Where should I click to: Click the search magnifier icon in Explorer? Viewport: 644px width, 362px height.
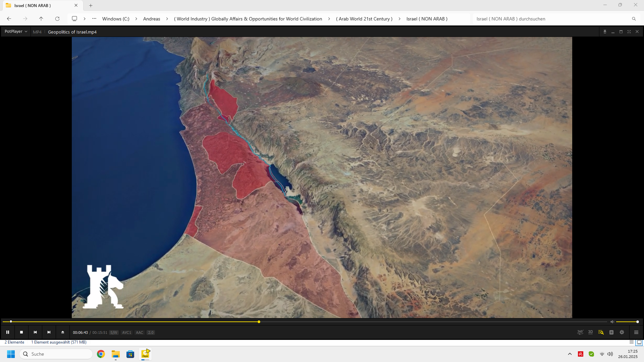pyautogui.click(x=634, y=19)
